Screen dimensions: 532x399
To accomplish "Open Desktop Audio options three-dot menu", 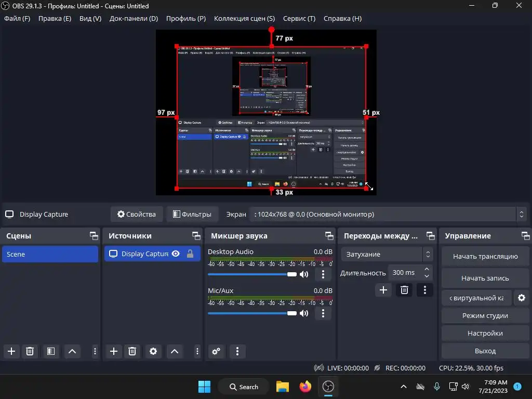I will [323, 274].
